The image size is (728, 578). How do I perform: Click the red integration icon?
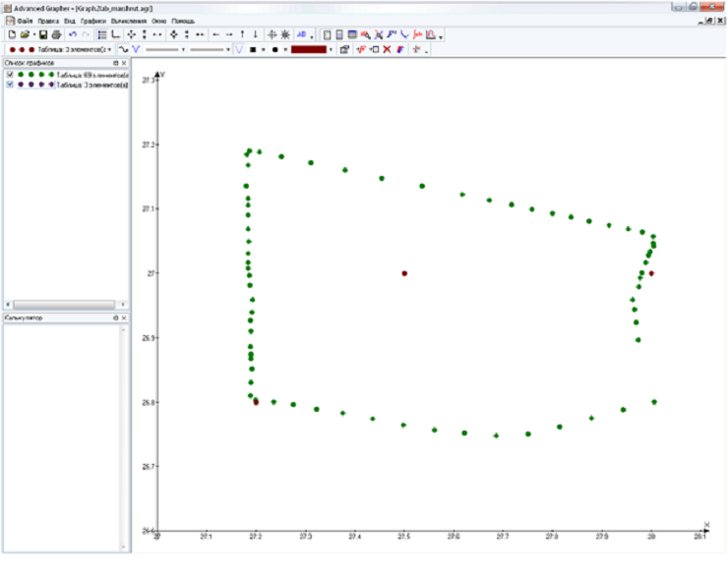[417, 34]
